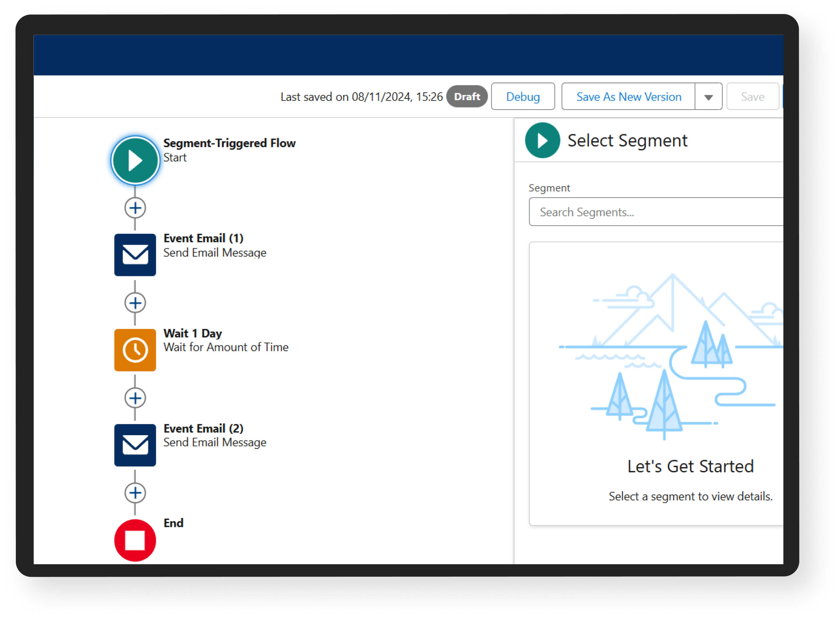The height and width of the screenshot is (619, 840).
Task: Open the Event Email (1) send email element
Action: (x=135, y=255)
